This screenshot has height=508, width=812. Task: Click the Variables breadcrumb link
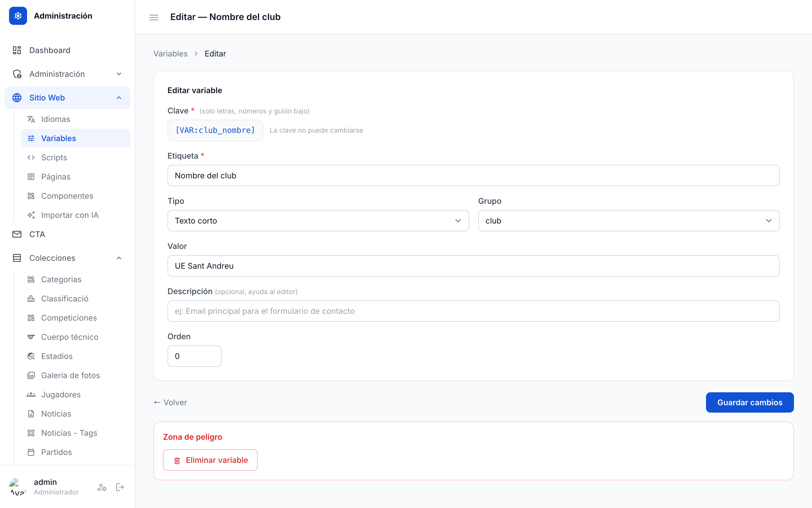171,54
